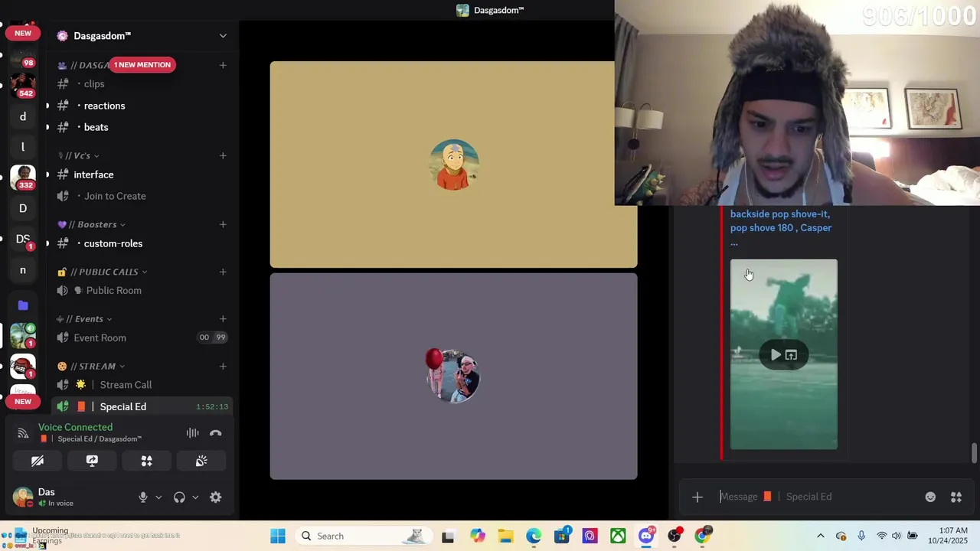This screenshot has width=980, height=551.
Task: Open the emoji picker
Action: tap(930, 497)
